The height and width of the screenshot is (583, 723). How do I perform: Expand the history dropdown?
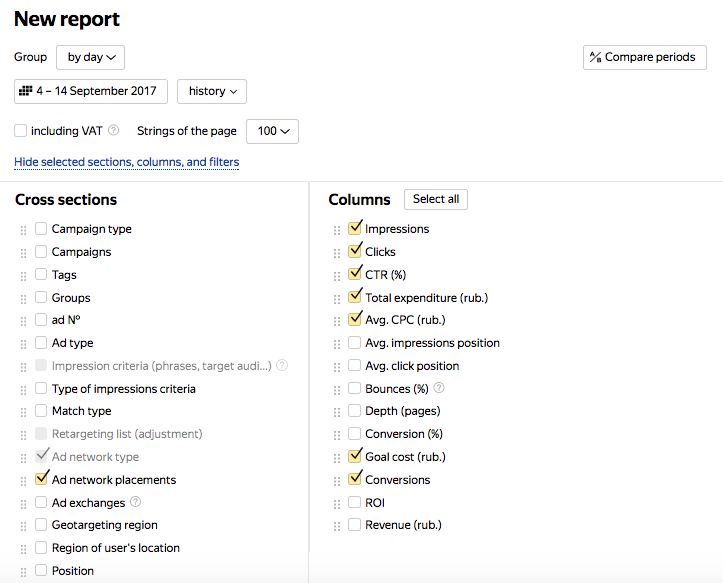(x=211, y=91)
